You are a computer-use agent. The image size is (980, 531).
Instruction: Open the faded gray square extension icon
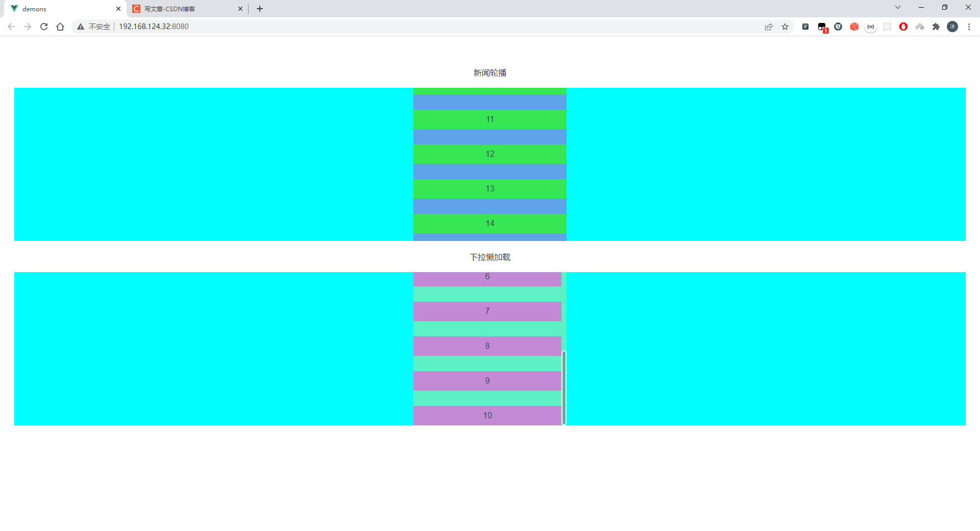point(887,27)
